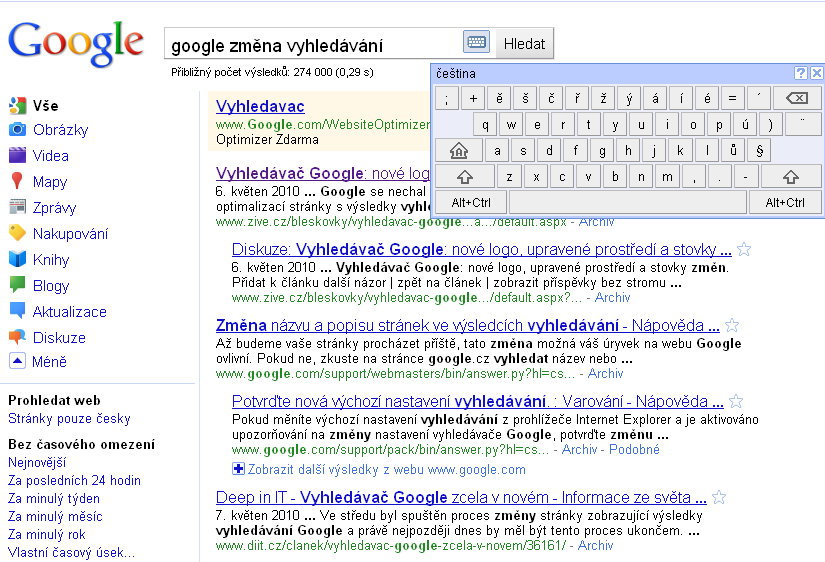Image resolution: width=825 pixels, height=562 pixels.
Task: Open the Vyhledavac sponsored link
Action: tap(260, 106)
